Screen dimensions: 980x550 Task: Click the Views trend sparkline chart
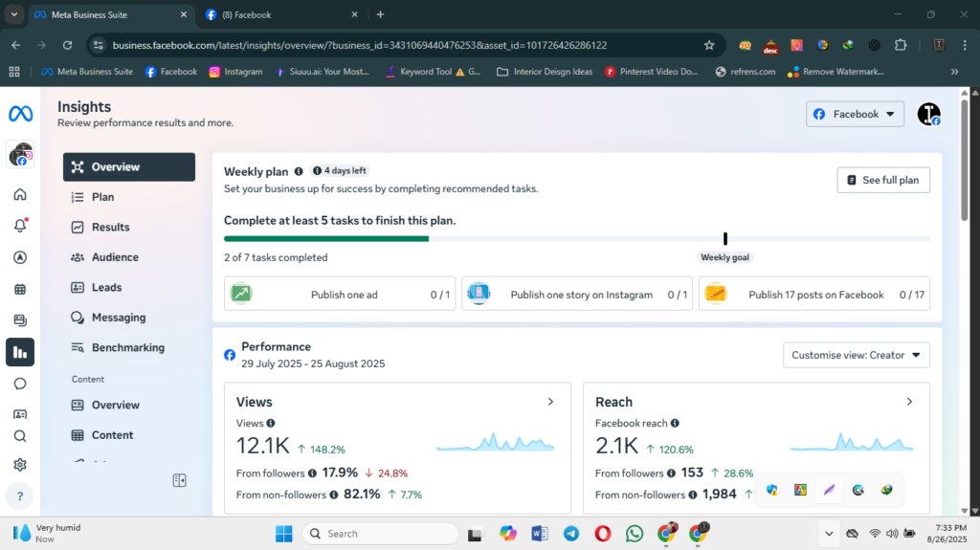(495, 442)
